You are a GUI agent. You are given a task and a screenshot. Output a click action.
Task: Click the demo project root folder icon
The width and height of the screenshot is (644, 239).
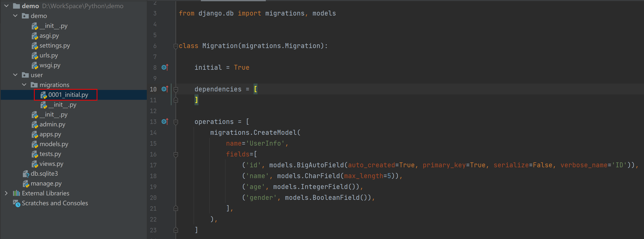[x=16, y=6]
